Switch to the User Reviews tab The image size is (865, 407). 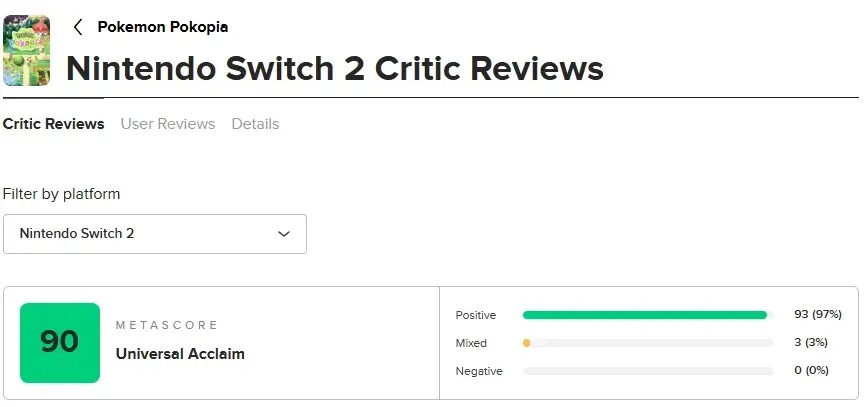pyautogui.click(x=168, y=124)
